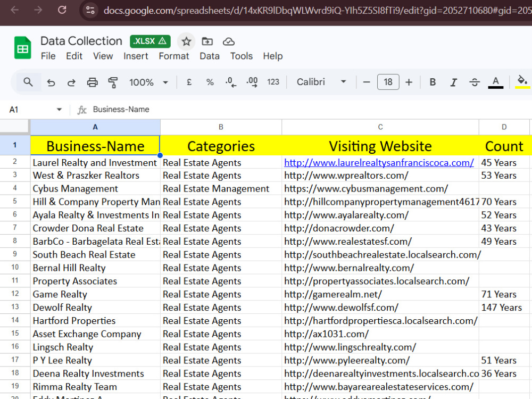Toggle strikethrough formatting
This screenshot has height=399, width=532.
pyautogui.click(x=475, y=82)
